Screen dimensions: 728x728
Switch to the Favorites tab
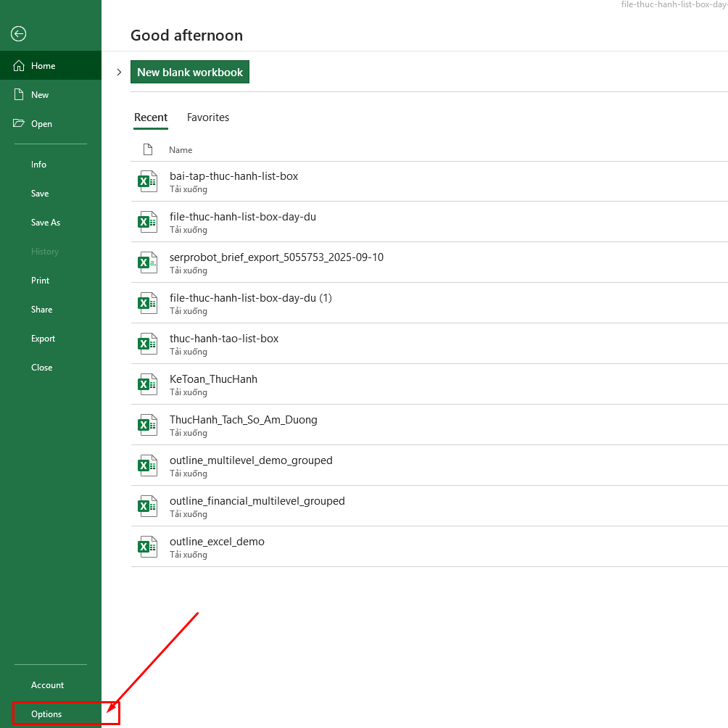pos(208,117)
